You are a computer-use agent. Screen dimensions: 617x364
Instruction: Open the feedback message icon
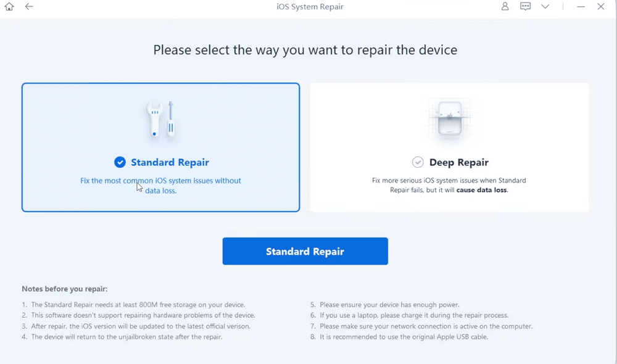click(525, 7)
